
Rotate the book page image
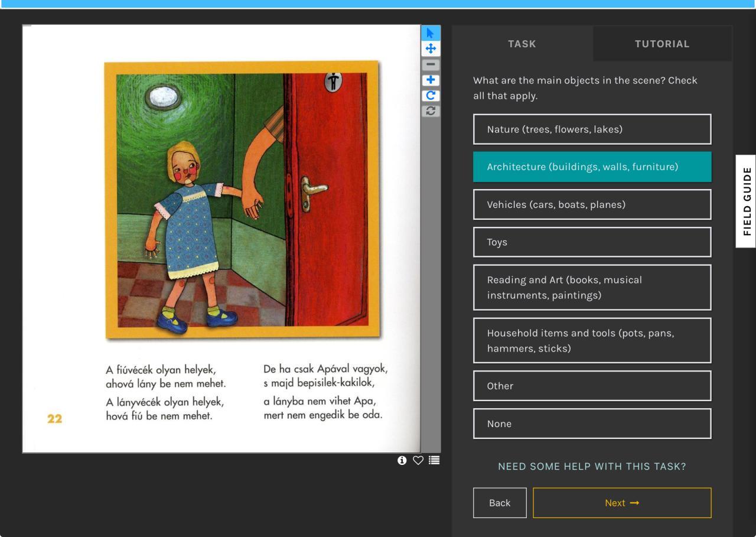[x=431, y=95]
